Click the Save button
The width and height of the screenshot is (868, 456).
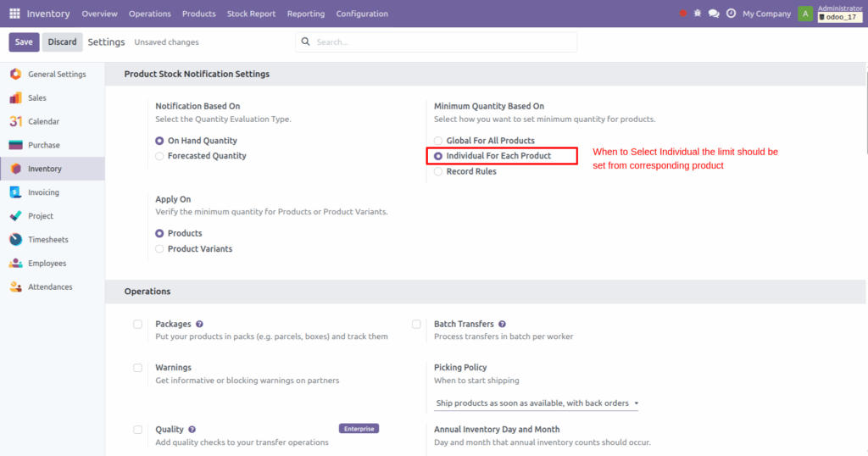tap(24, 42)
